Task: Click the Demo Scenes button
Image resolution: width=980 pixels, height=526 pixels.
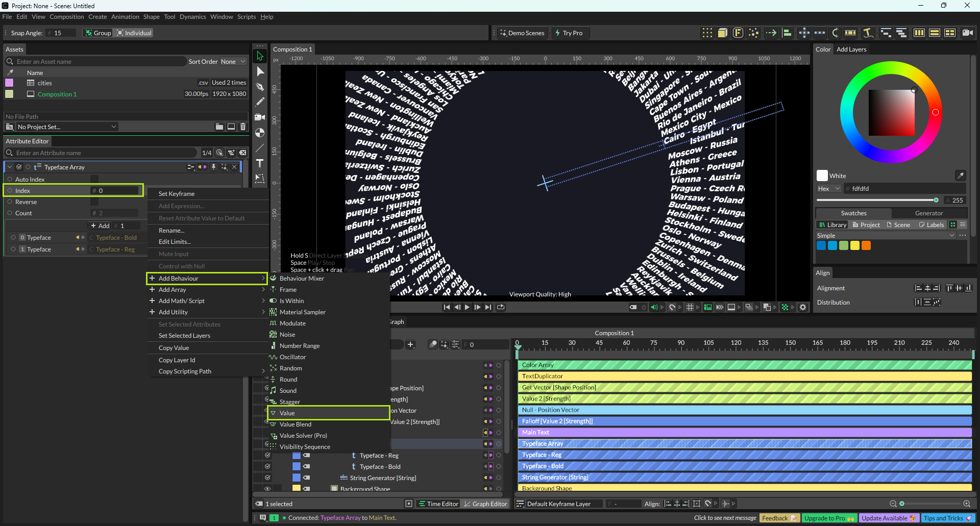Action: point(522,33)
